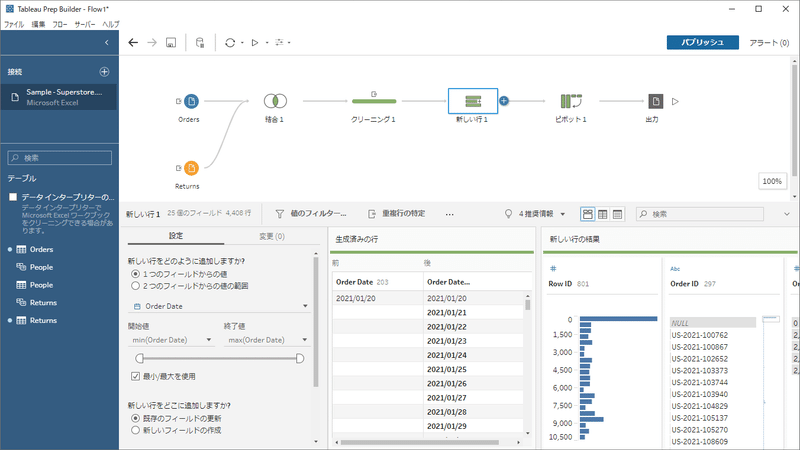Select the last Returns table entry
This screenshot has height=450, width=800.
[43, 320]
